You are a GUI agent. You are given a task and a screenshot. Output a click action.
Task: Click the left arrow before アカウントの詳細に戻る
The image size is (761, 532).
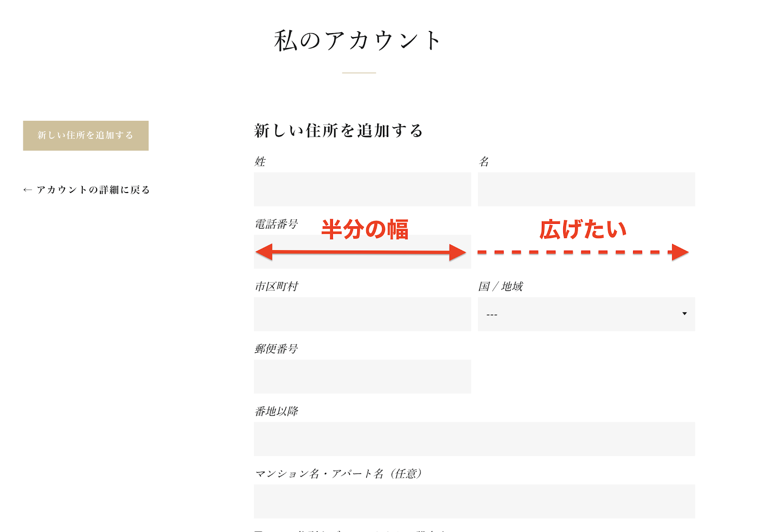(28, 190)
